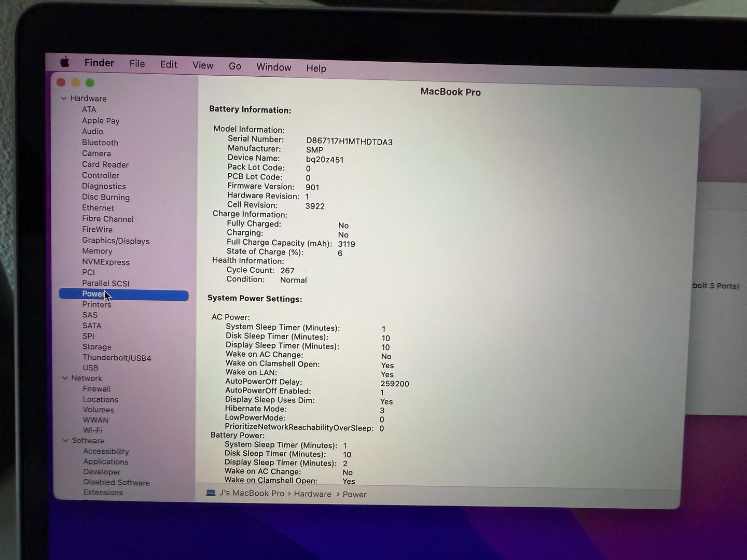Select Graphics/Displays in the sidebar
This screenshot has height=560, width=747.
click(x=116, y=241)
